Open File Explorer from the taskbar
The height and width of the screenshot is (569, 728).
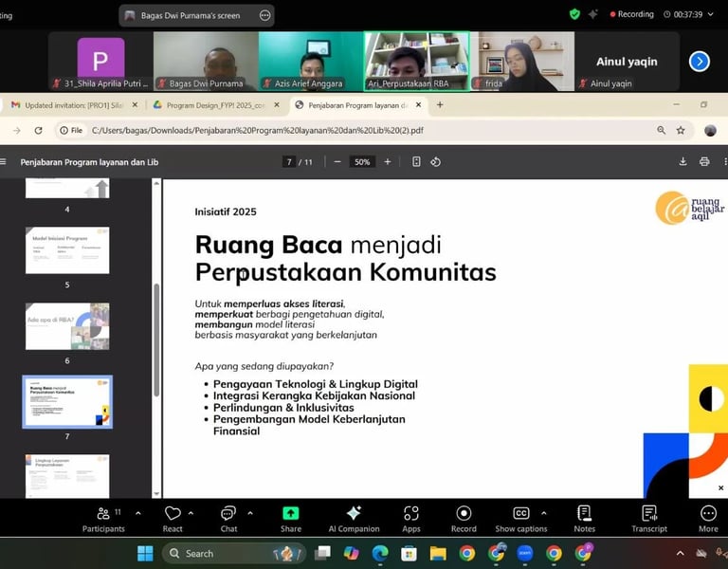click(x=437, y=553)
